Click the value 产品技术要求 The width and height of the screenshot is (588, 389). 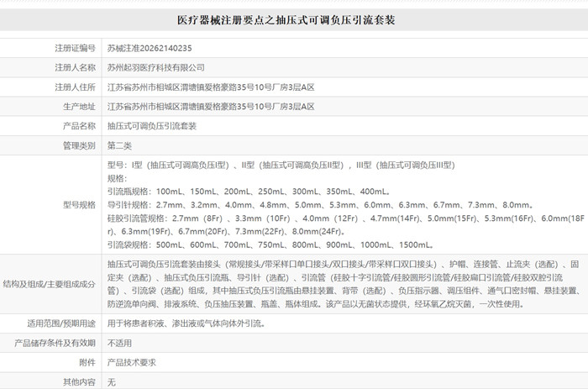[132, 362]
